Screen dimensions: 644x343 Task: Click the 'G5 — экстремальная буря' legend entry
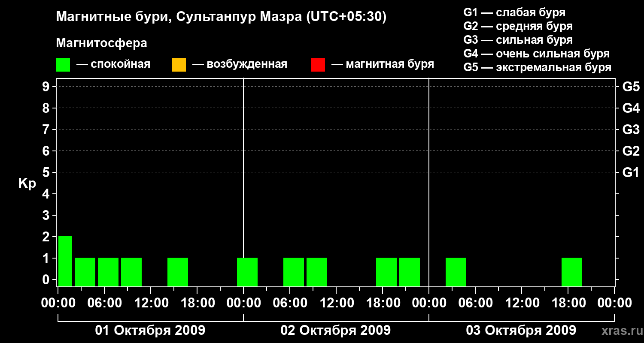537,67
